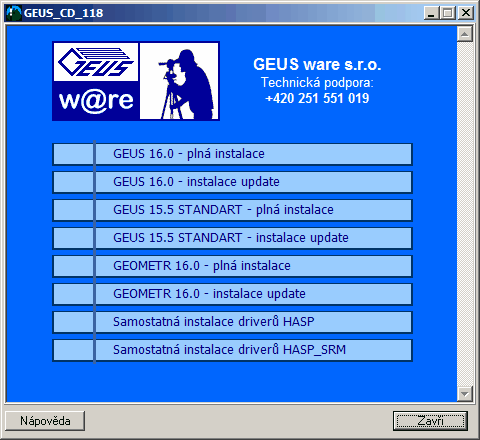Run GEOMETR 16.0 plná instalace
Image resolution: width=480 pixels, height=440 pixels.
pos(232,266)
